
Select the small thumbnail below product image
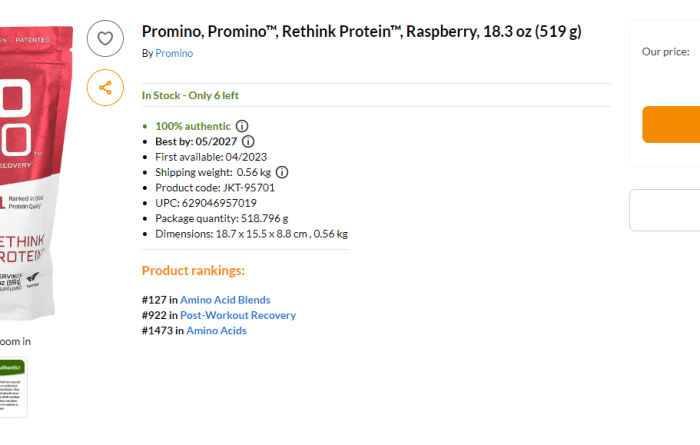pos(12,385)
